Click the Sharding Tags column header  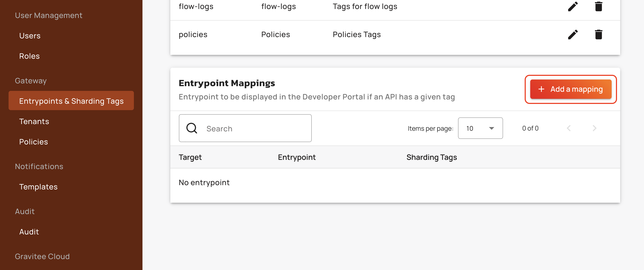pos(431,157)
